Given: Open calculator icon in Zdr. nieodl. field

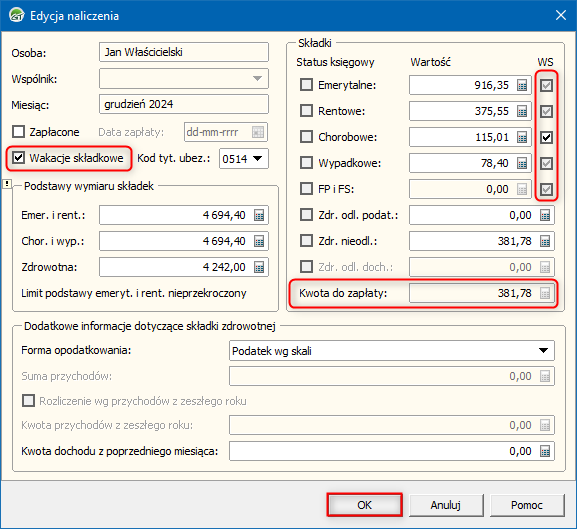Looking at the screenshot, I should 545,241.
